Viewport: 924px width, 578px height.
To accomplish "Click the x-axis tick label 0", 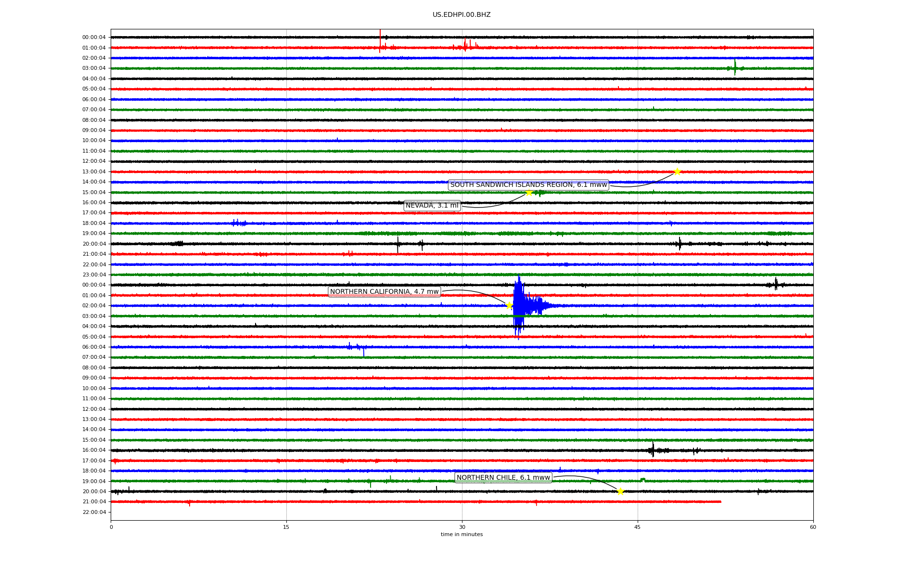I will [111, 527].
